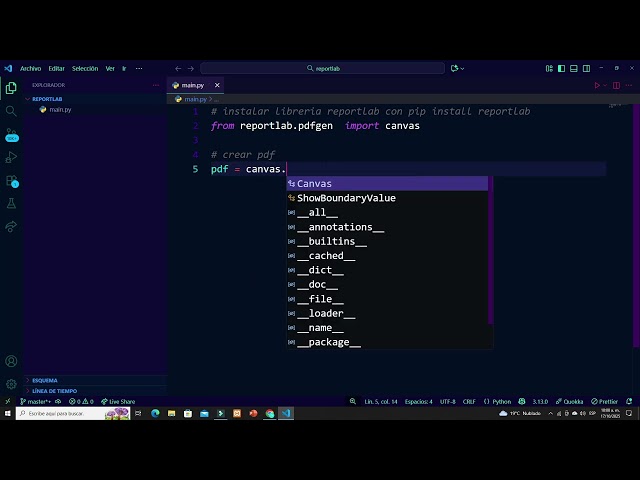This screenshot has height=480, width=640.
Task: Select __cached__ suggestion
Action: pyautogui.click(x=387, y=256)
